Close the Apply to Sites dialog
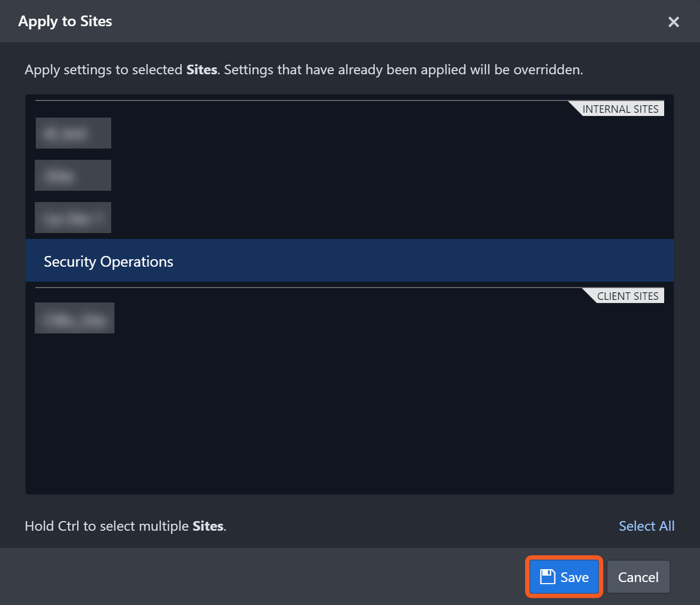This screenshot has height=605, width=700. [673, 22]
